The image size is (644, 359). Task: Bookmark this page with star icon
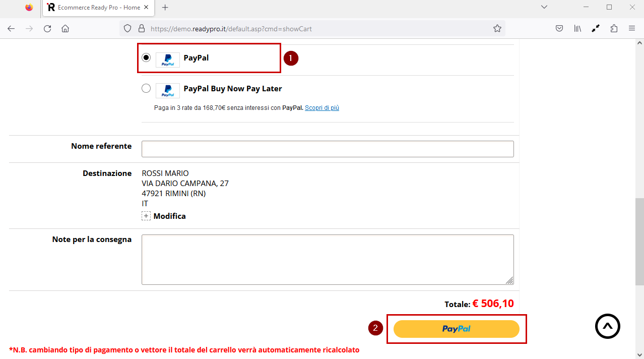(x=497, y=29)
